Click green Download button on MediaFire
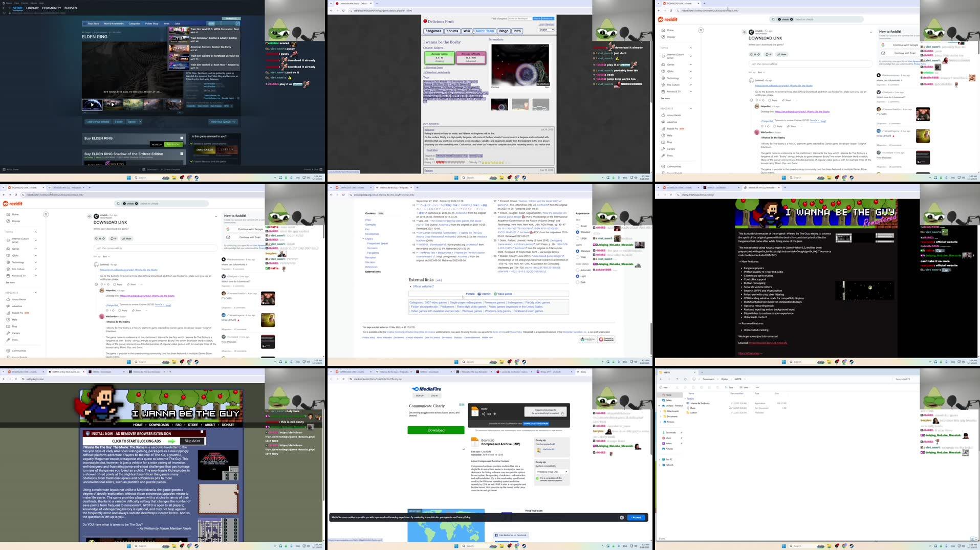The image size is (980, 550). [x=436, y=430]
